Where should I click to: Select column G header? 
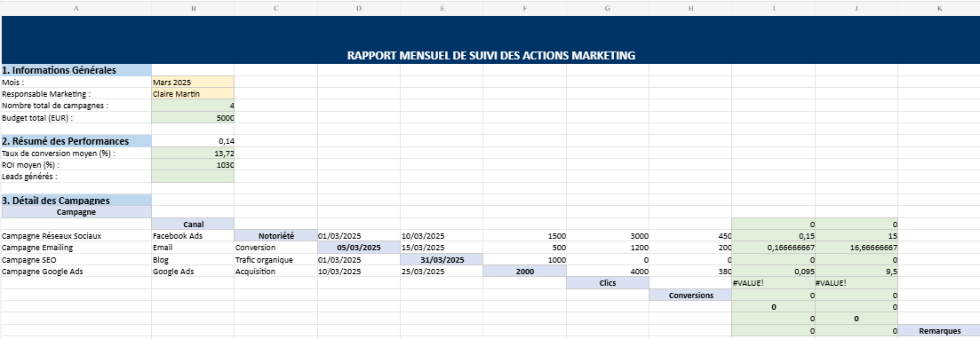pos(608,8)
